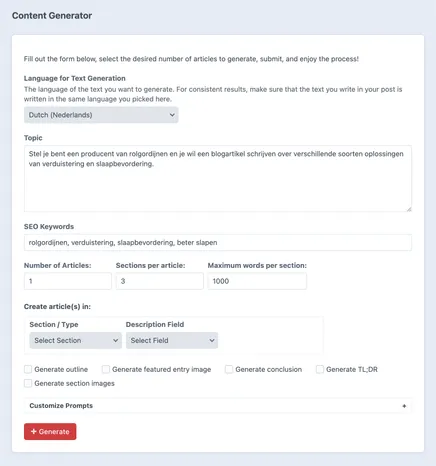Focus the Number of Articles field

click(x=68, y=281)
